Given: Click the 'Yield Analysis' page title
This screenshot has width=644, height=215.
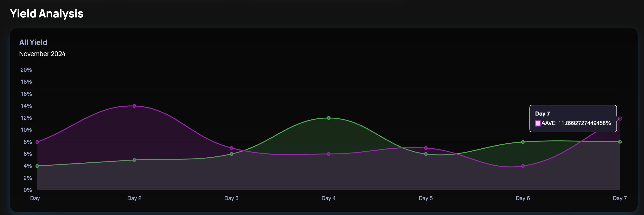Looking at the screenshot, I should pos(47,14).
